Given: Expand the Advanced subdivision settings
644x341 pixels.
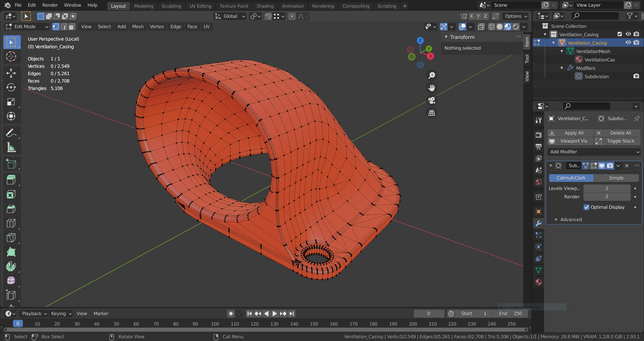Looking at the screenshot, I should tap(571, 220).
